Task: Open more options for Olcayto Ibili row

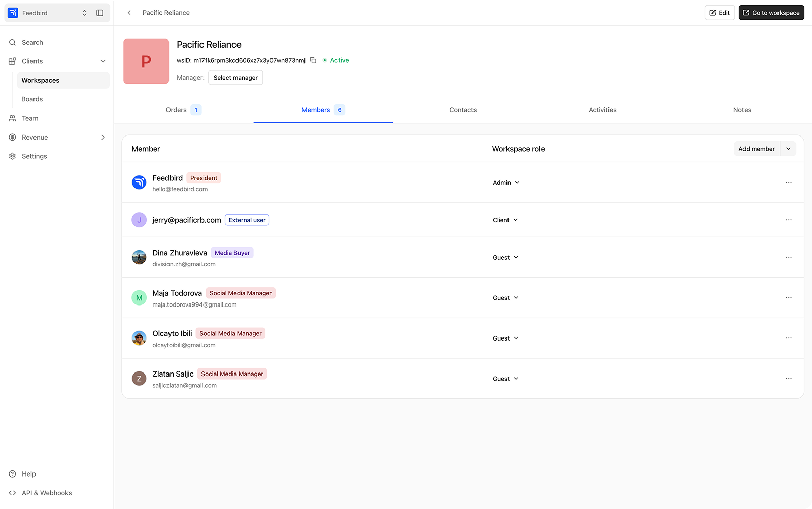Action: coord(789,338)
